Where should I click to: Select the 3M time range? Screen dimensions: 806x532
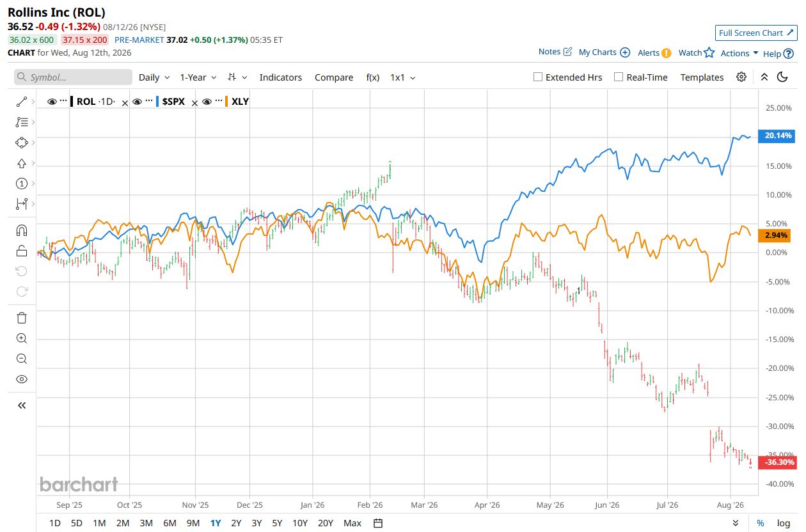146,523
